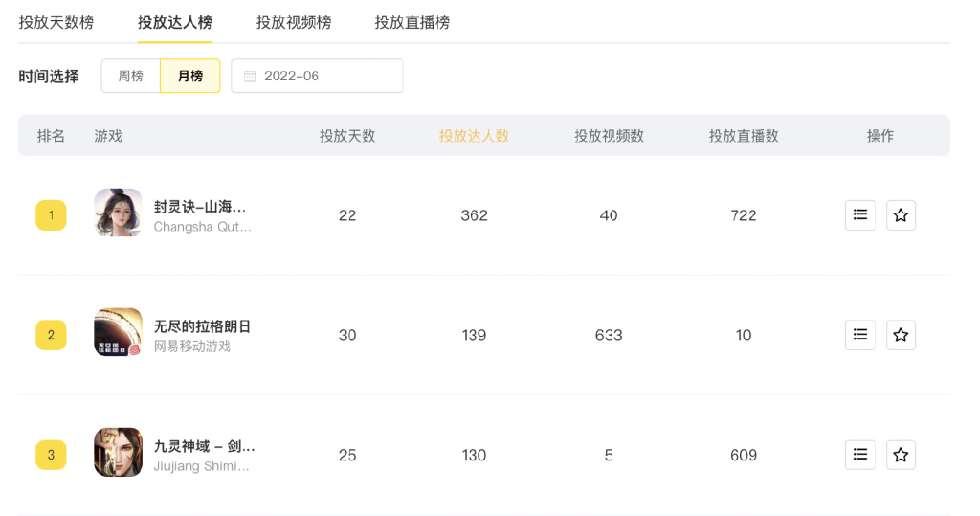Switch to 投放天数榜 tab

click(x=56, y=22)
